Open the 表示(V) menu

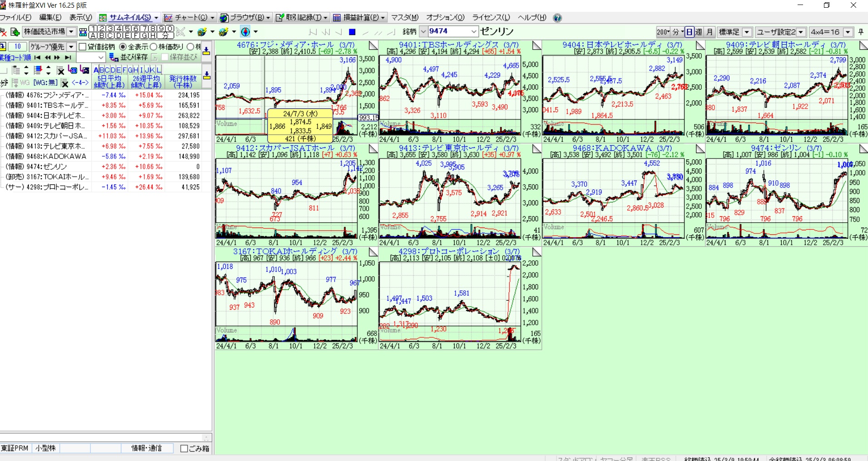(81, 18)
